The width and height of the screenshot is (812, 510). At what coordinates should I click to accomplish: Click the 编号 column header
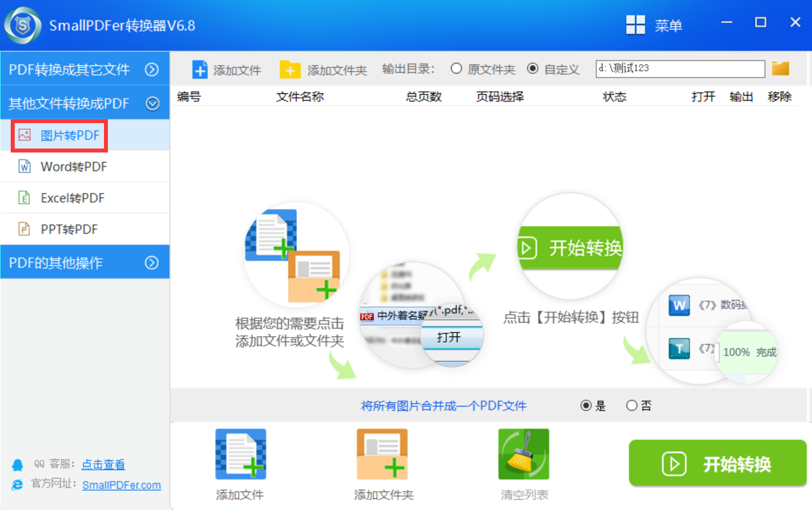[189, 97]
